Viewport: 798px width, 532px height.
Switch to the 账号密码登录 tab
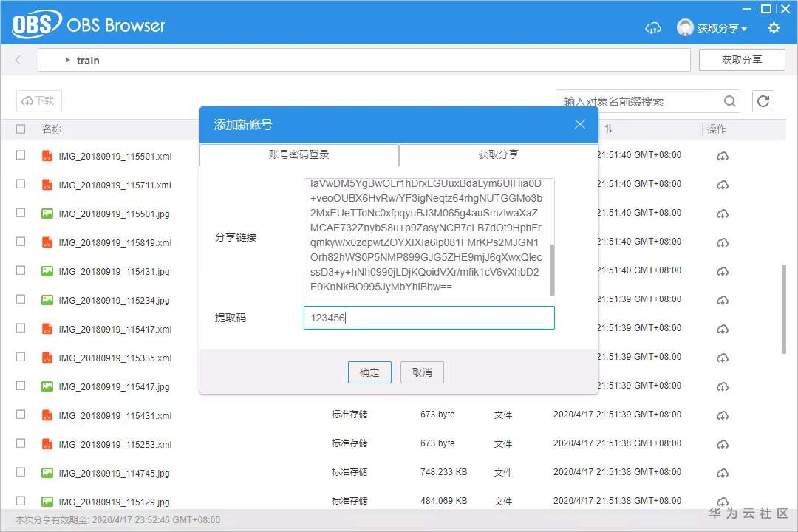pos(299,154)
